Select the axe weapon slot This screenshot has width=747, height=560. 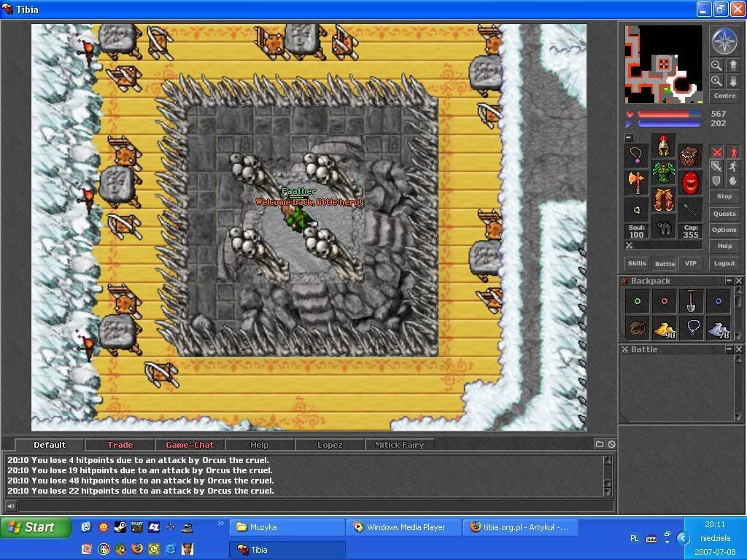click(636, 182)
